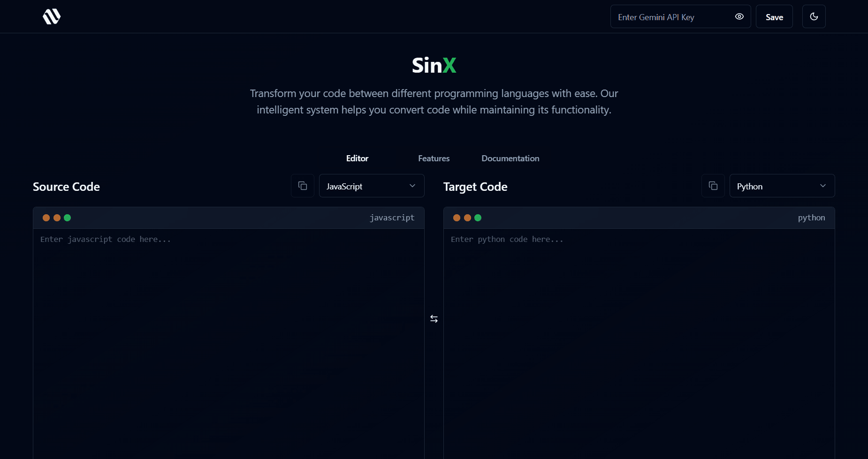Image resolution: width=868 pixels, height=459 pixels.
Task: Toggle dark mode moon icon
Action: (x=814, y=16)
